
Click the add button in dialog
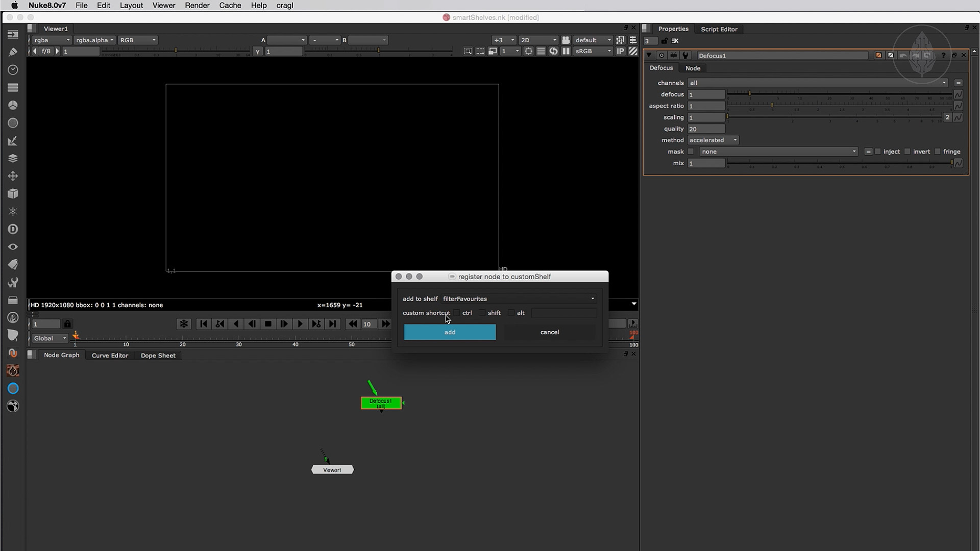(x=450, y=332)
